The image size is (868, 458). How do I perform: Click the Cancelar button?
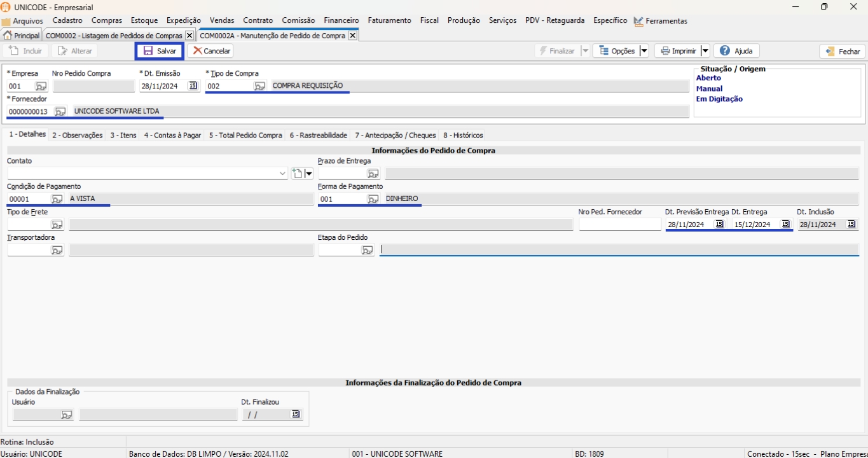(x=210, y=51)
